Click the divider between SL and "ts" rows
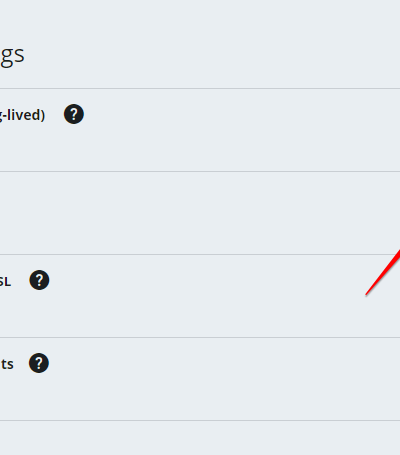The height and width of the screenshot is (455, 400). pyautogui.click(x=200, y=337)
